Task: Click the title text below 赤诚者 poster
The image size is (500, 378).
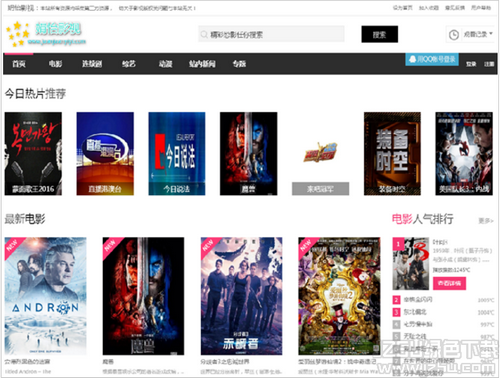Action: point(224,362)
